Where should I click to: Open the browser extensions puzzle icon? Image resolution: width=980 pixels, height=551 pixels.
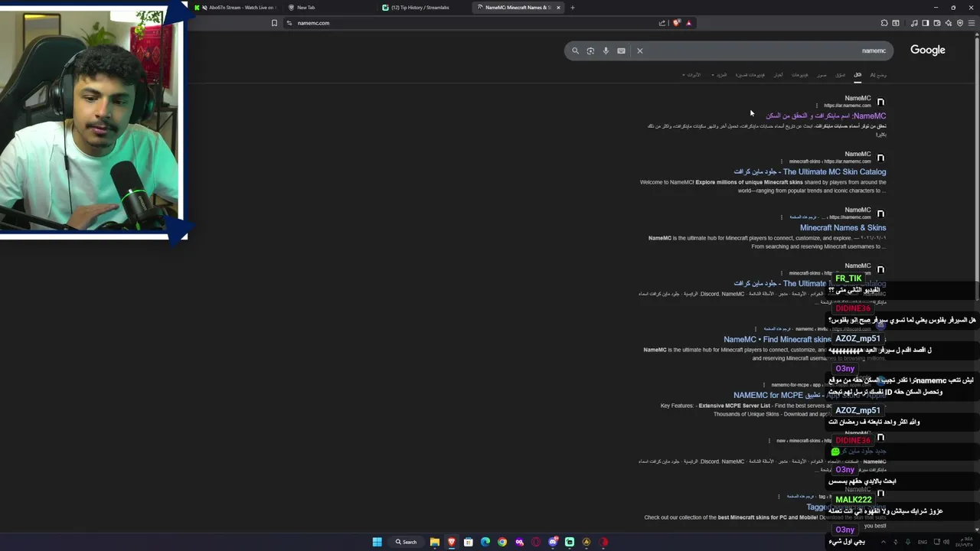884,23
